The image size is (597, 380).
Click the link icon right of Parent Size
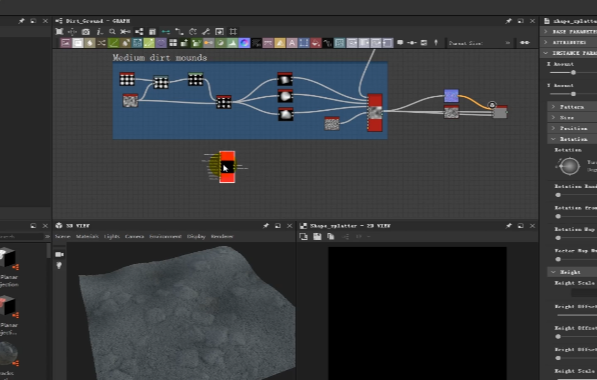(525, 43)
